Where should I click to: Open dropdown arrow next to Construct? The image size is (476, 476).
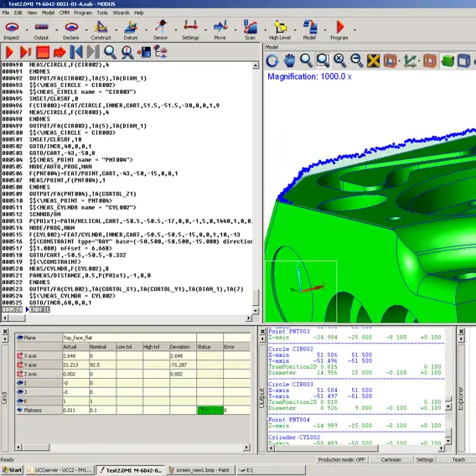[116, 30]
